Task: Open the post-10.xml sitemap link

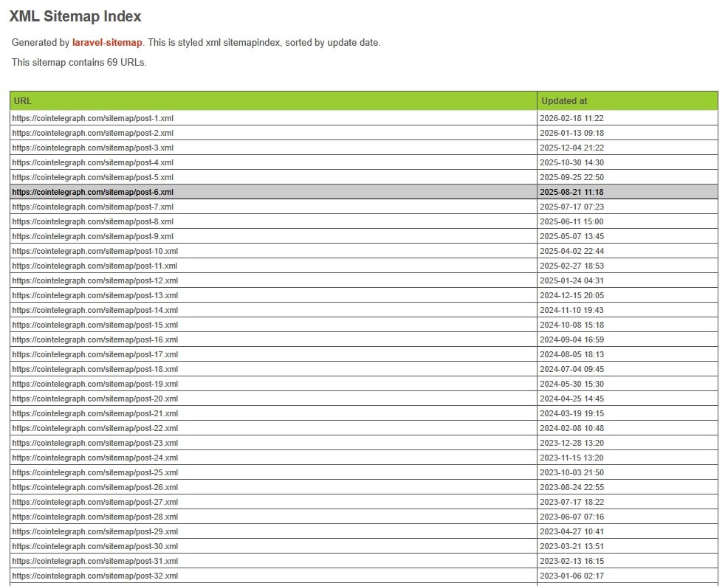Action: pyautogui.click(x=95, y=251)
